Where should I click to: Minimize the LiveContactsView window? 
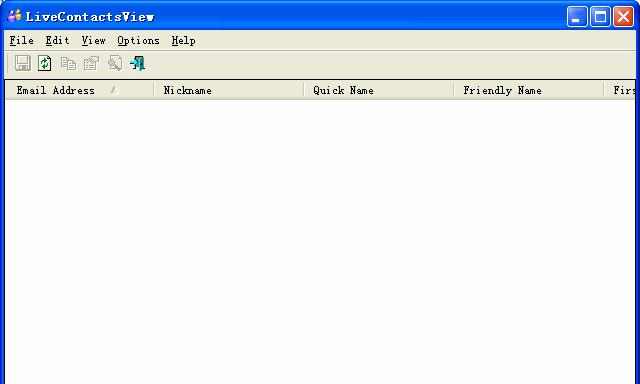click(577, 17)
